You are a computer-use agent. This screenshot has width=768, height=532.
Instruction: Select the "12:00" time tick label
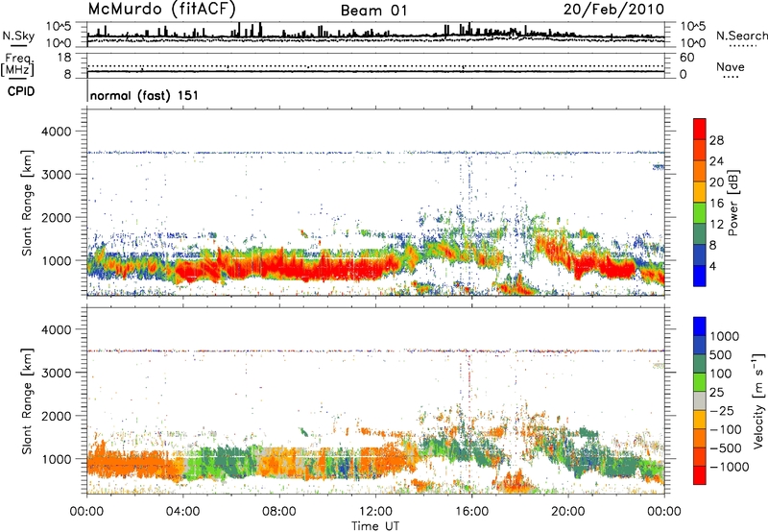pyautogui.click(x=375, y=512)
